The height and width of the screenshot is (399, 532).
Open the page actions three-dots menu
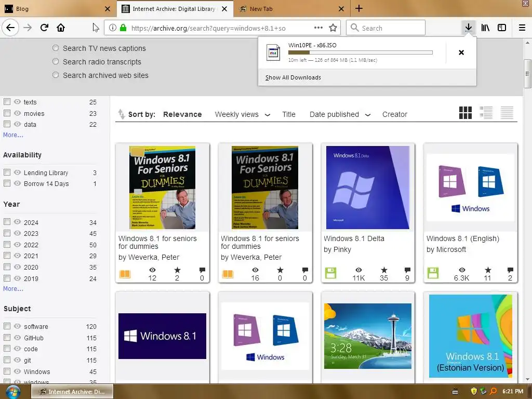[318, 28]
